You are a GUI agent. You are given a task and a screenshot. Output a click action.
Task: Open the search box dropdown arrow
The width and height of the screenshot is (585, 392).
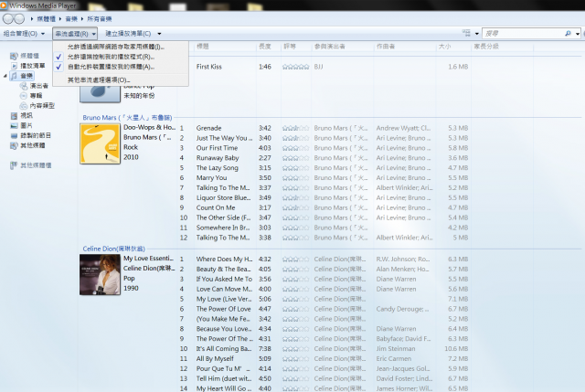point(578,34)
